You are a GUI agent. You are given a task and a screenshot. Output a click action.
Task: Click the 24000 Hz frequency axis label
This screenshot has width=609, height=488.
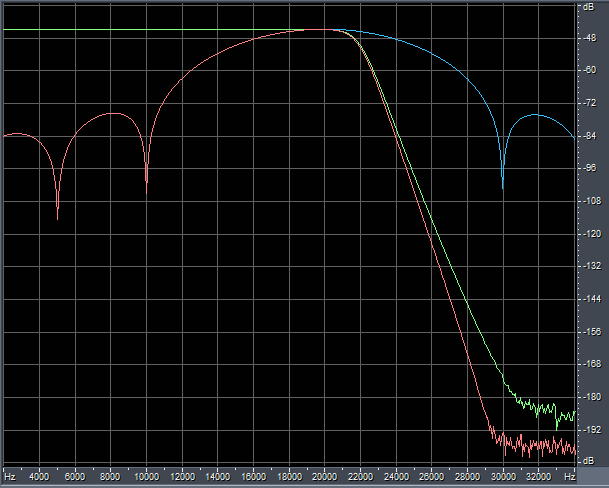(x=396, y=476)
